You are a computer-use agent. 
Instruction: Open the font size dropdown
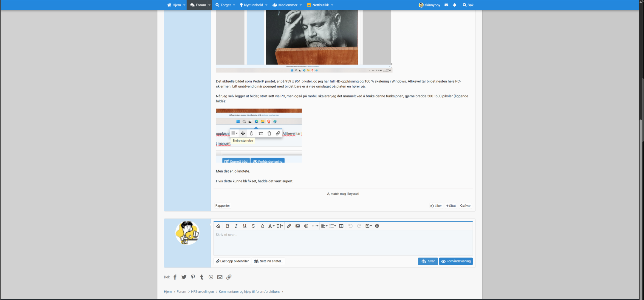280,226
